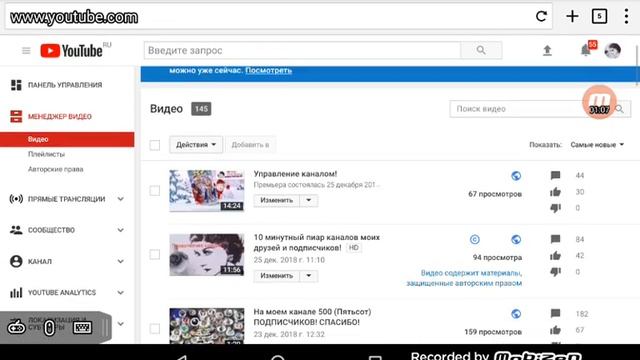
Task: Reload the page in browser
Action: [x=541, y=16]
